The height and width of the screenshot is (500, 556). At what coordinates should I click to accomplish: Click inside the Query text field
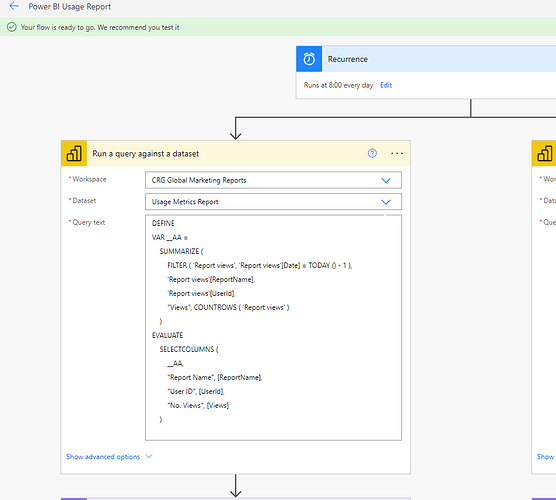[273, 328]
